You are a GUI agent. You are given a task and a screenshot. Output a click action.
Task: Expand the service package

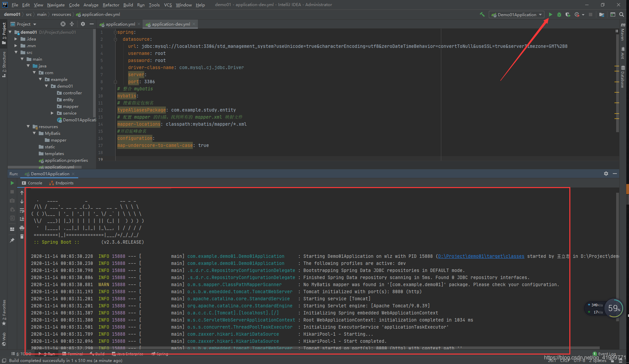tap(52, 113)
